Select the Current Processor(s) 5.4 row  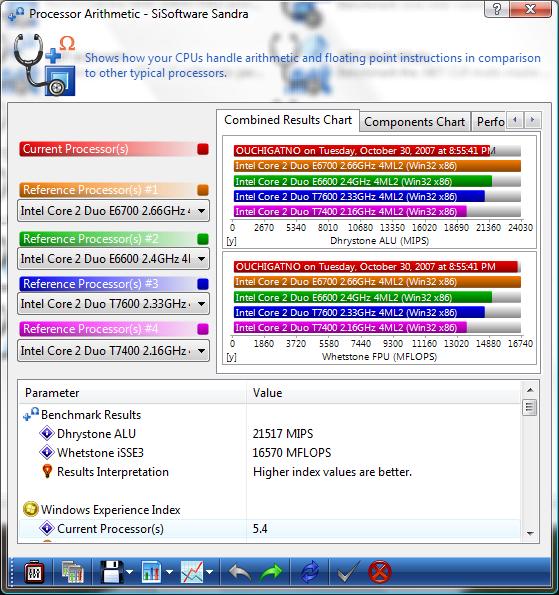click(269, 529)
